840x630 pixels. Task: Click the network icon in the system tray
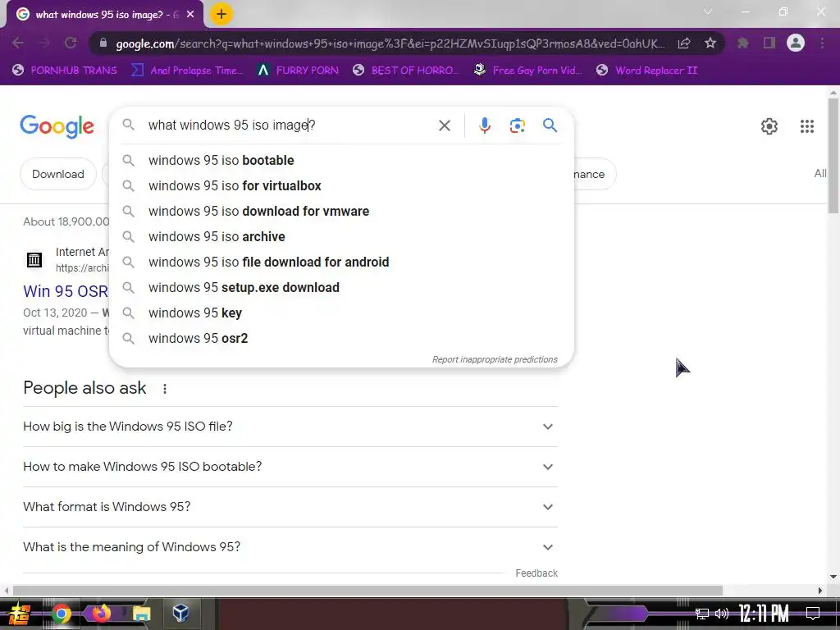point(701,614)
